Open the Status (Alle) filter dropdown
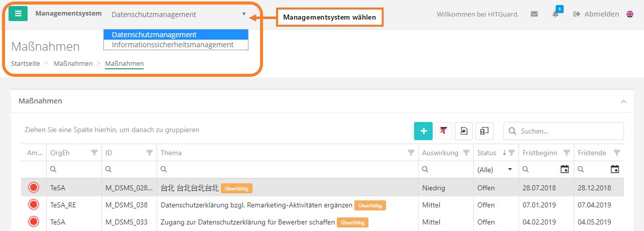 [510, 169]
